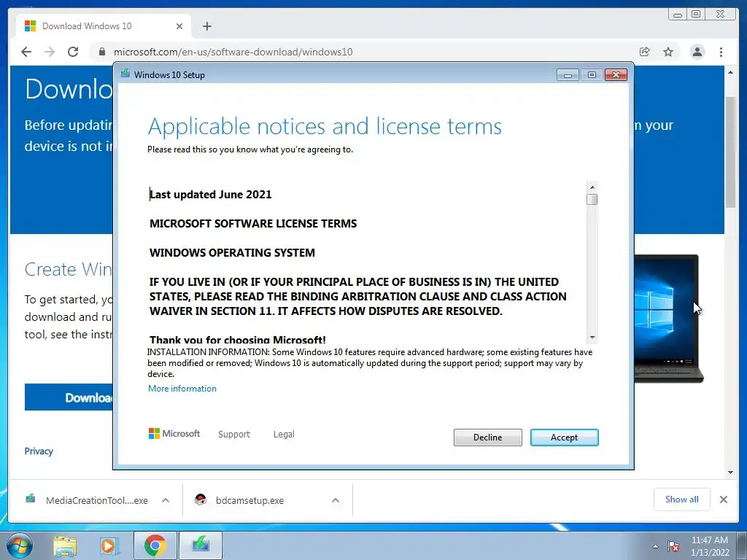This screenshot has height=560, width=747.
Task: Close the Chrome downloads bar
Action: click(x=723, y=499)
